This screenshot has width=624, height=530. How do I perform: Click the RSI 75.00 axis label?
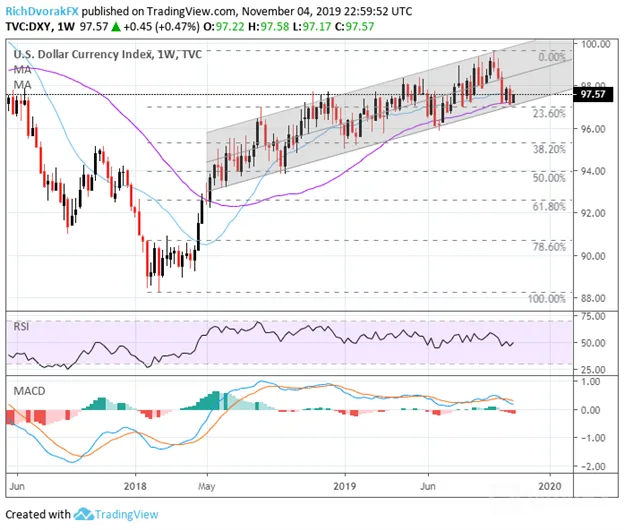(x=593, y=316)
